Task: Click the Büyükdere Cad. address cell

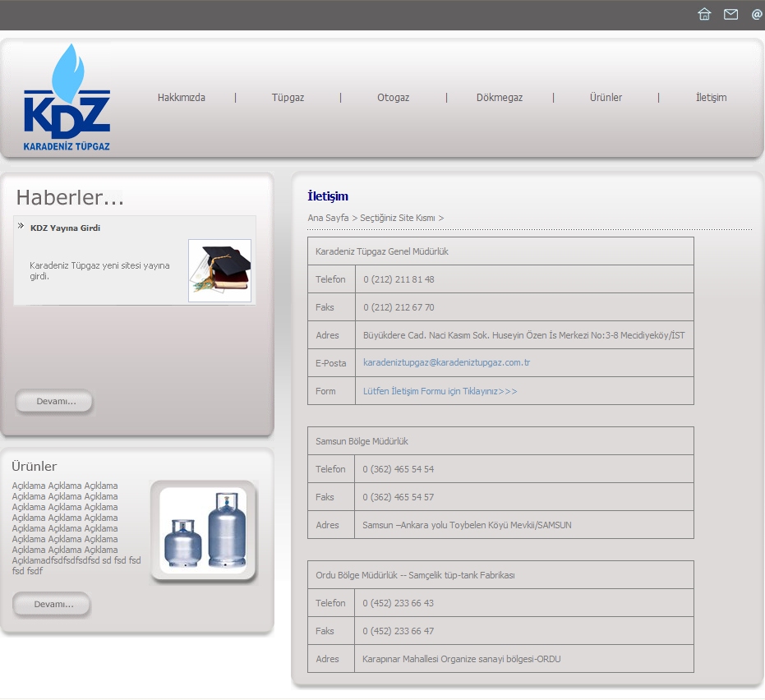Action: 524,335
